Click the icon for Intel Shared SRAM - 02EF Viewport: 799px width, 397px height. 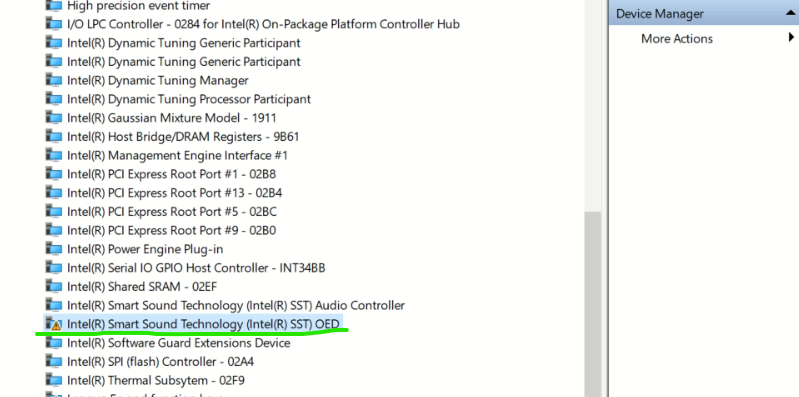54,286
